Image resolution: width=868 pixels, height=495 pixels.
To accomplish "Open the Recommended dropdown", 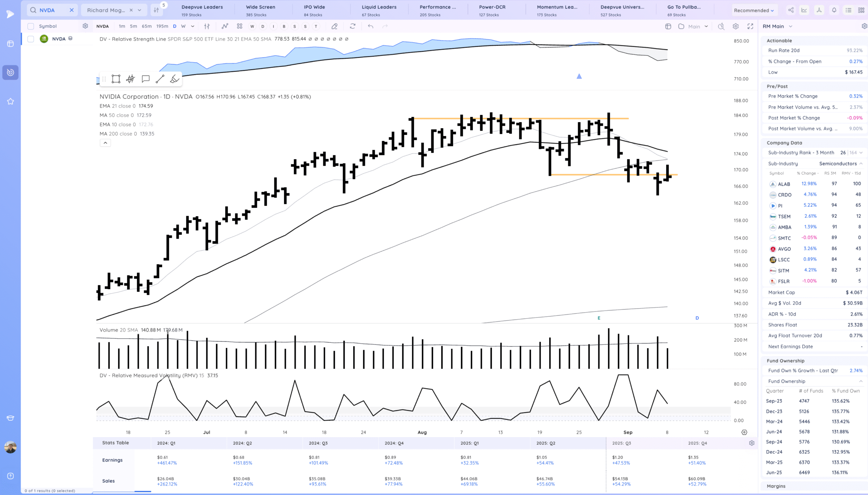I will 754,10.
